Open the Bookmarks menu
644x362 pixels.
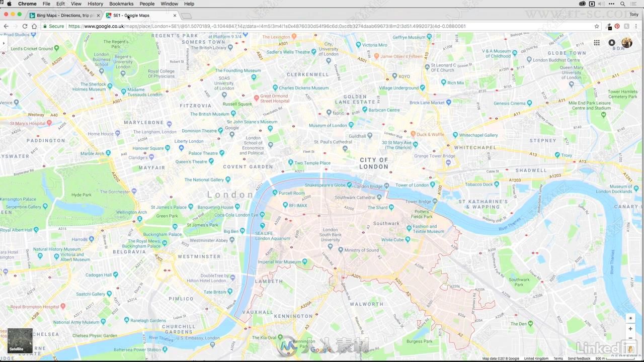(121, 4)
